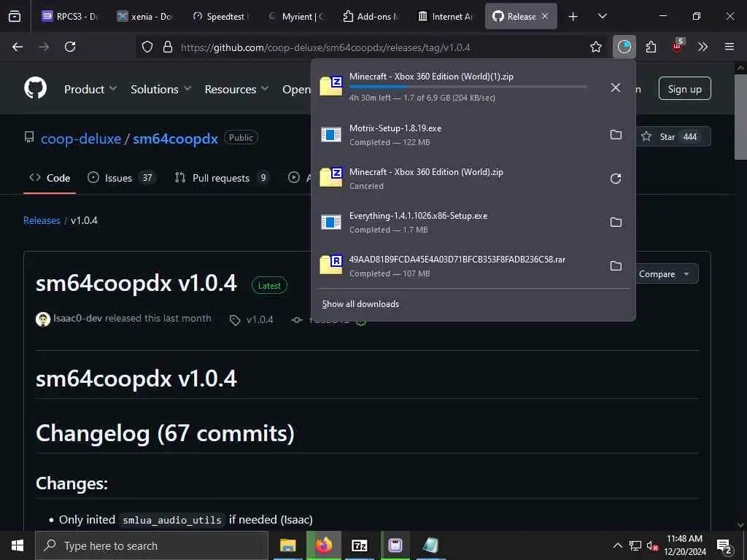The width and height of the screenshot is (747, 560).
Task: Switch to the Speedtest tab
Action: [x=220, y=16]
